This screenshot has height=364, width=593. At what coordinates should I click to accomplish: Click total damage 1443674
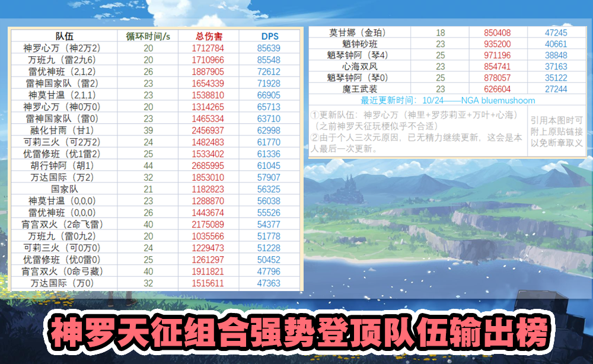[208, 212]
